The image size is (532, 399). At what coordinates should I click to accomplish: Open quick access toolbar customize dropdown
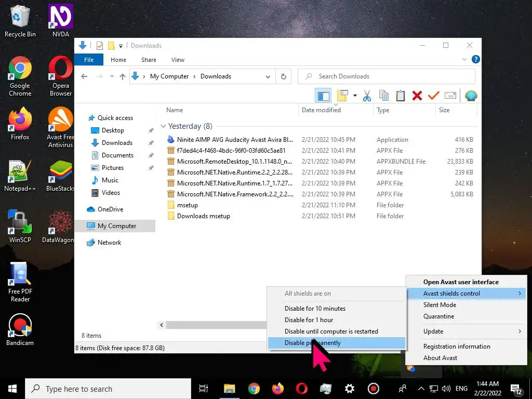click(121, 46)
